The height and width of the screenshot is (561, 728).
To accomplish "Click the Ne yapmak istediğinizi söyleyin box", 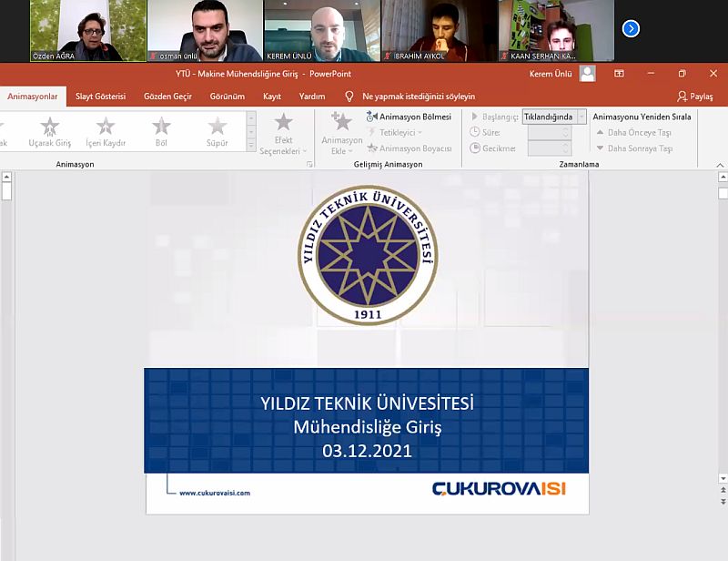I will pyautogui.click(x=419, y=97).
